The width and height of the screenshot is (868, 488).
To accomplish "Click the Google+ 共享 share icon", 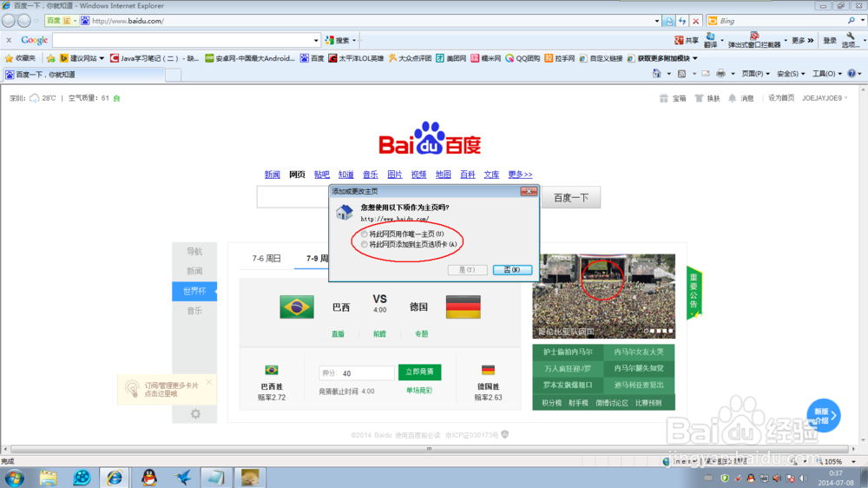I will point(679,41).
